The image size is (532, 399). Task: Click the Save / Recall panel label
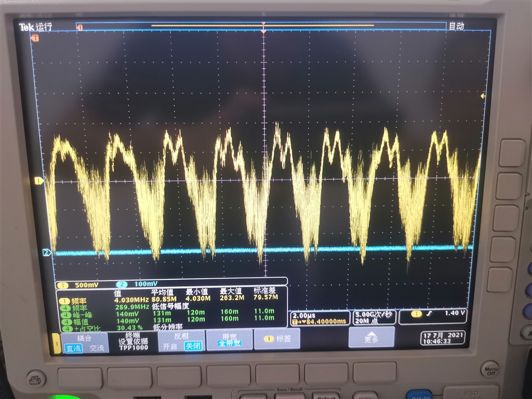point(289,390)
